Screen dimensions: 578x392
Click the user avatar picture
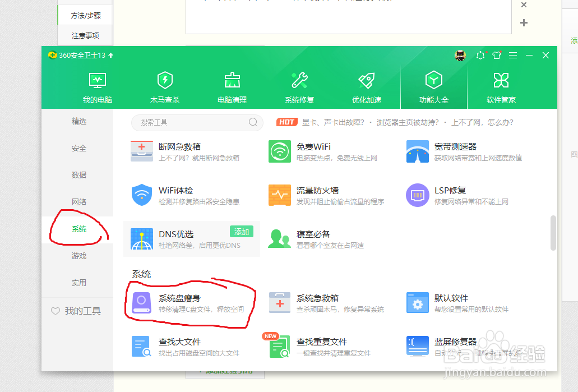click(460, 56)
